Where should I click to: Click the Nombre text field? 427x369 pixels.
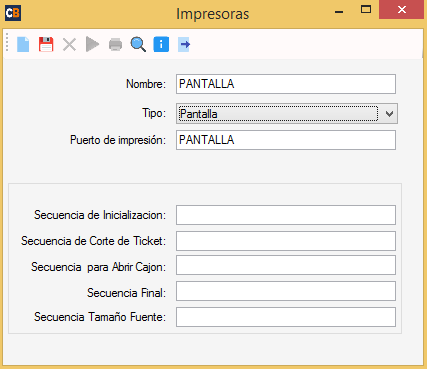tap(286, 84)
